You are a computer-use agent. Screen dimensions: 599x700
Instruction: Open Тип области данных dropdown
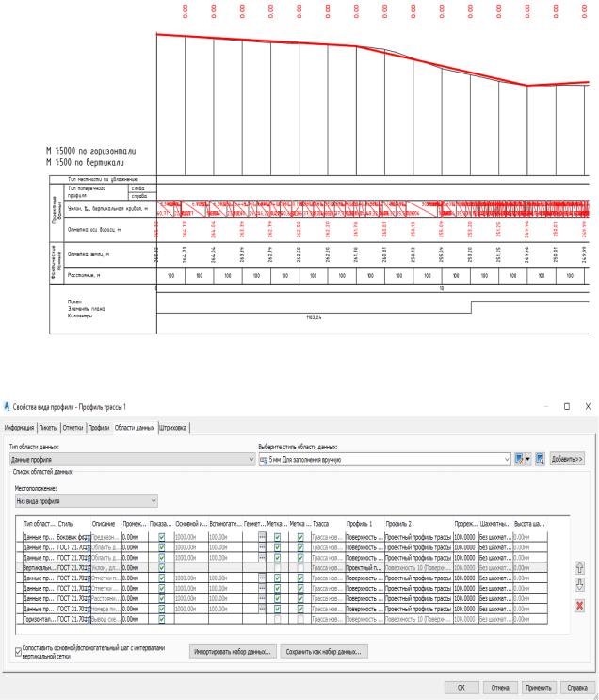click(x=132, y=459)
